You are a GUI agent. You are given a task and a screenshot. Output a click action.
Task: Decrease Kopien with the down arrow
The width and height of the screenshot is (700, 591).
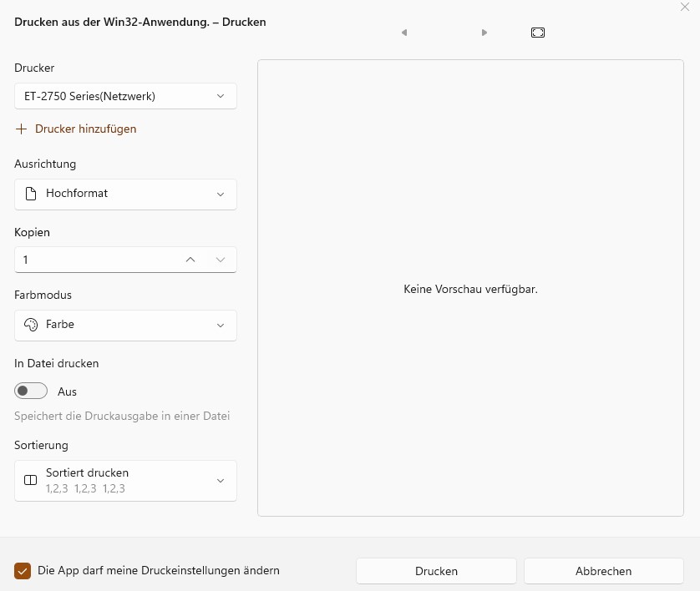(221, 260)
